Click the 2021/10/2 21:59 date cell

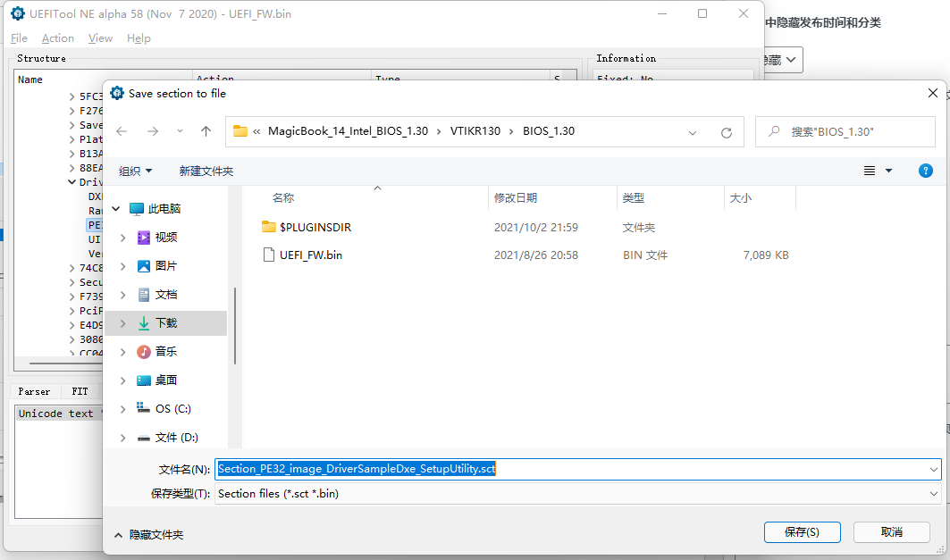[535, 228]
